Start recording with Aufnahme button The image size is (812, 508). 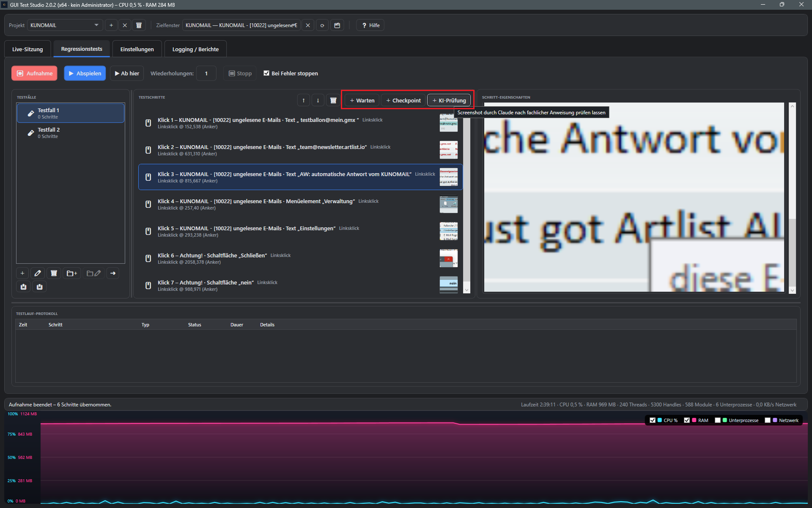[x=35, y=73]
